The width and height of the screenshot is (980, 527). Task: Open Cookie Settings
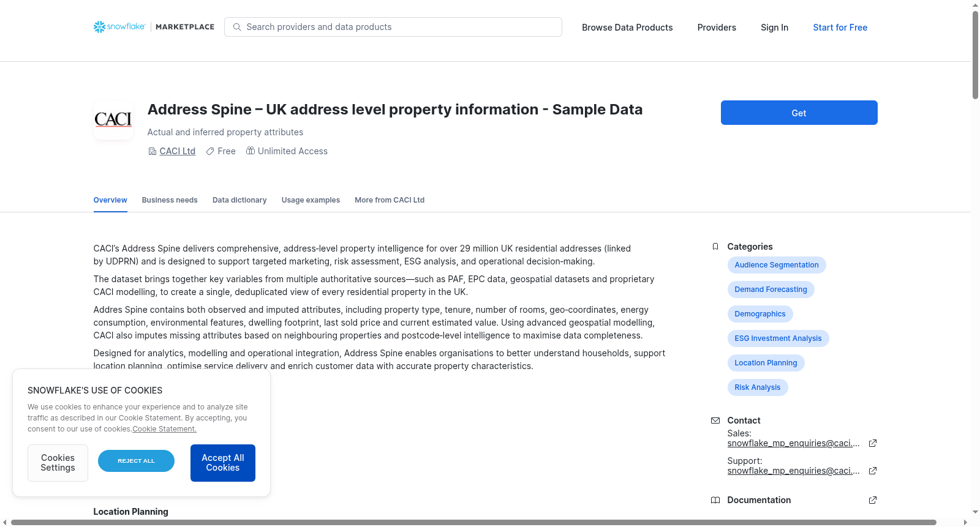tap(58, 463)
